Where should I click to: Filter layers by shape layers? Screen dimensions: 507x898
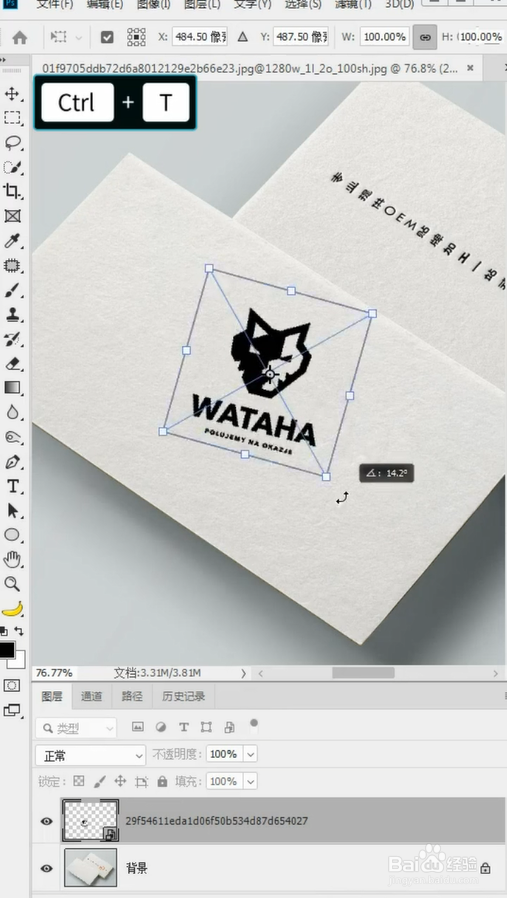206,727
